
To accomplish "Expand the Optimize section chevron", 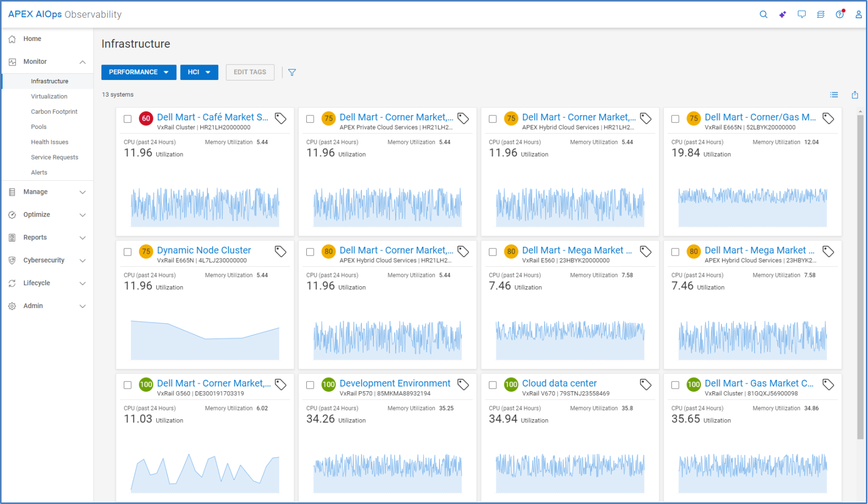I will pos(83,215).
